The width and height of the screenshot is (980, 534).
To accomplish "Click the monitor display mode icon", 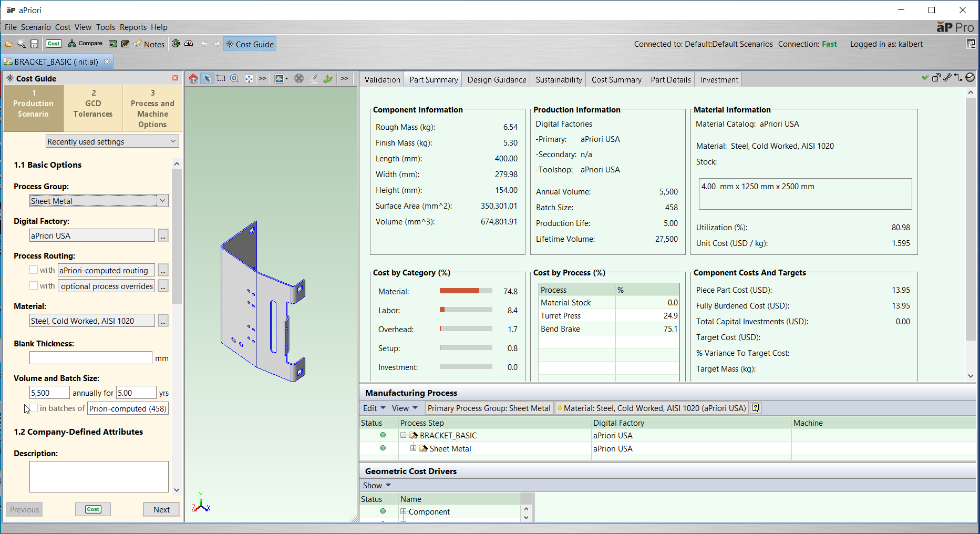I will click(279, 78).
